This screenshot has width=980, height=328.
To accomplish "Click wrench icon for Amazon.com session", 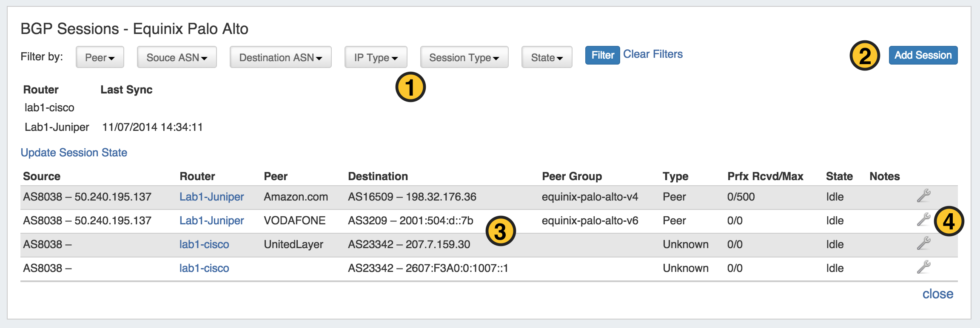I will point(923,196).
